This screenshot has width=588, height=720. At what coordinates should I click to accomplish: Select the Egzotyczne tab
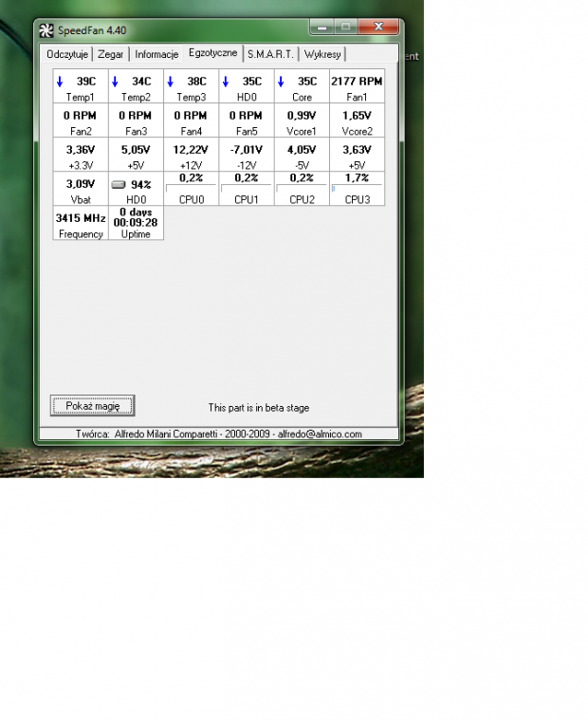(x=213, y=53)
